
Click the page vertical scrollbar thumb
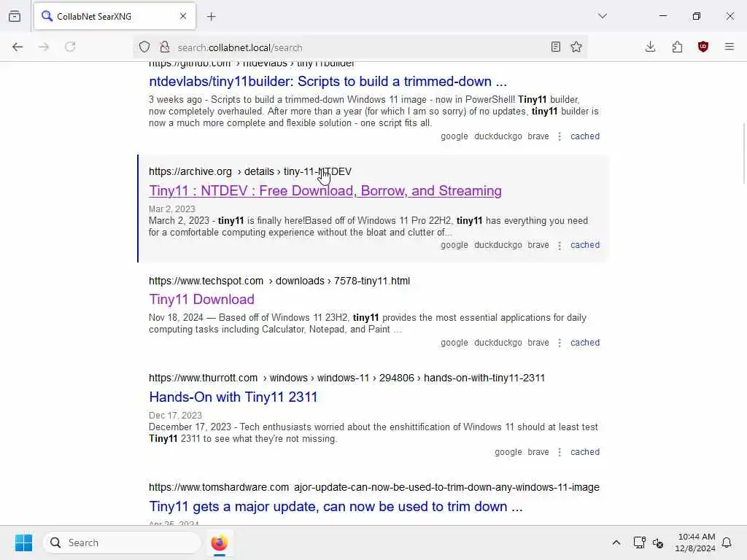click(x=743, y=153)
